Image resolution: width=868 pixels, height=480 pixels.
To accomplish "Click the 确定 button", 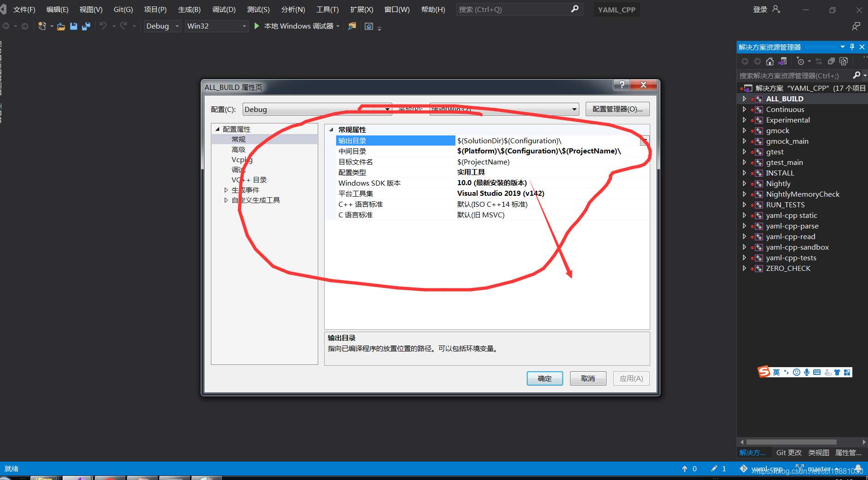I will click(x=545, y=378).
